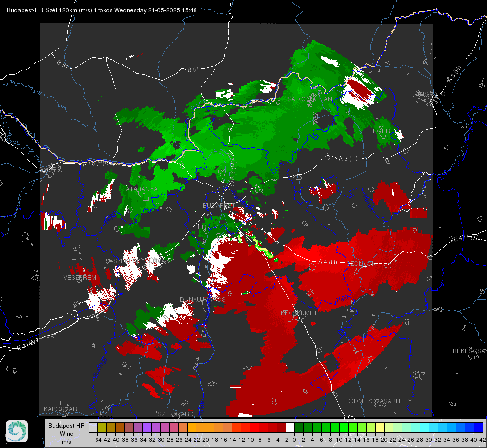This screenshot has width=487, height=448.
Task: Click the VESZPREM city label
Action: (80, 278)
